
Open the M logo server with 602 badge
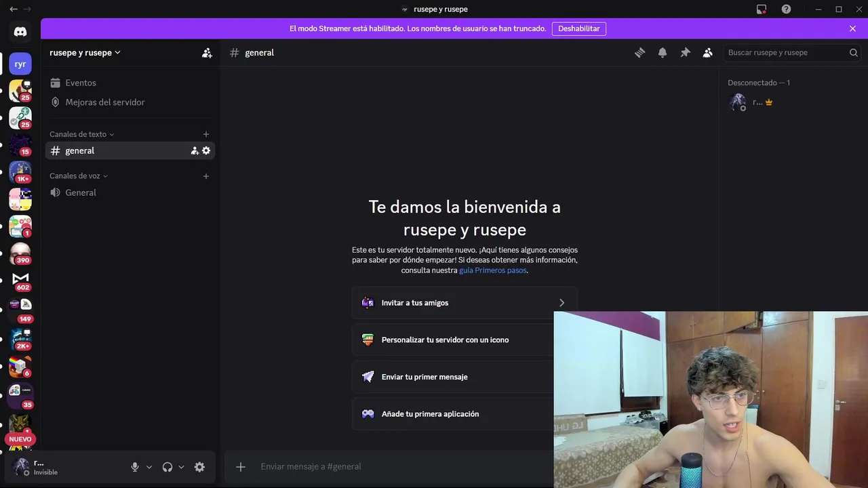[20, 281]
